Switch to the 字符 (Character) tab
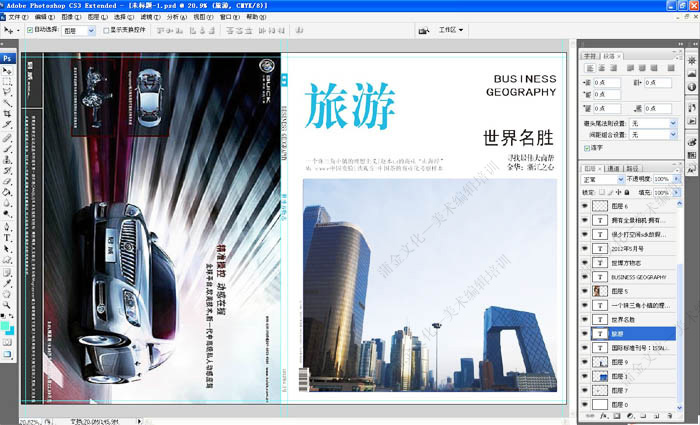This screenshot has width=700, height=425. coord(590,56)
